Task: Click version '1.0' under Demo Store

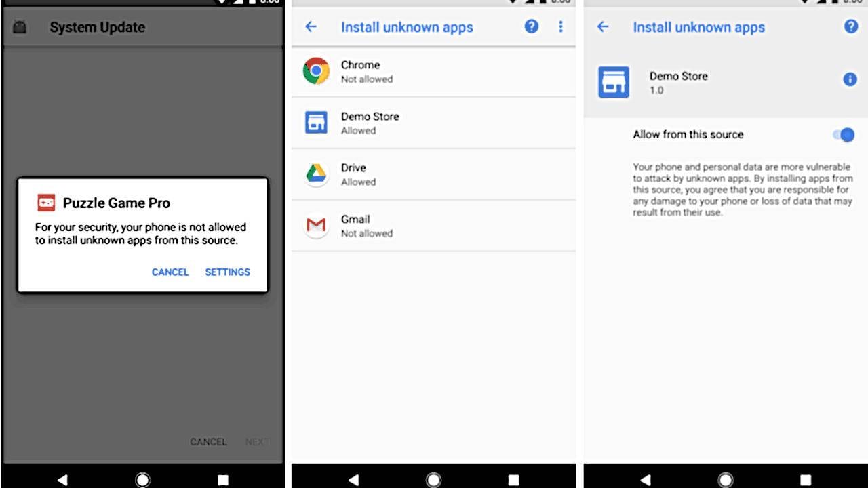Action: coord(656,90)
